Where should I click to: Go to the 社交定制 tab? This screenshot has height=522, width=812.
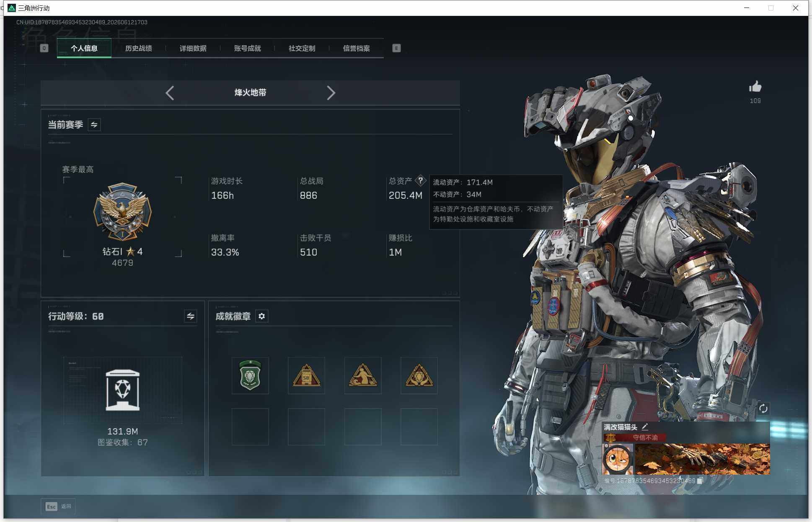pyautogui.click(x=302, y=49)
